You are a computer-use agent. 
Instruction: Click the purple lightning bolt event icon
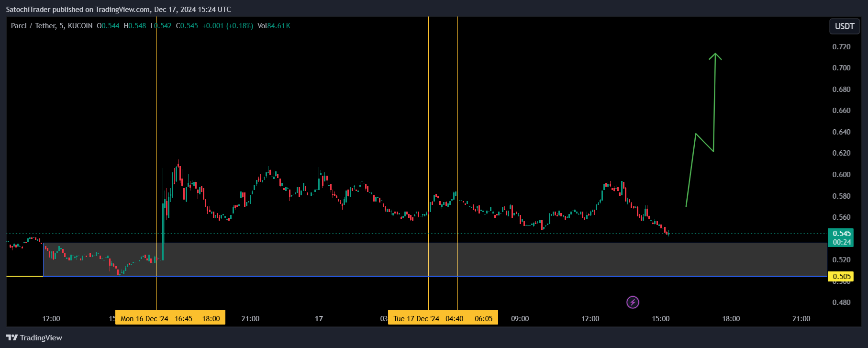[x=633, y=302]
